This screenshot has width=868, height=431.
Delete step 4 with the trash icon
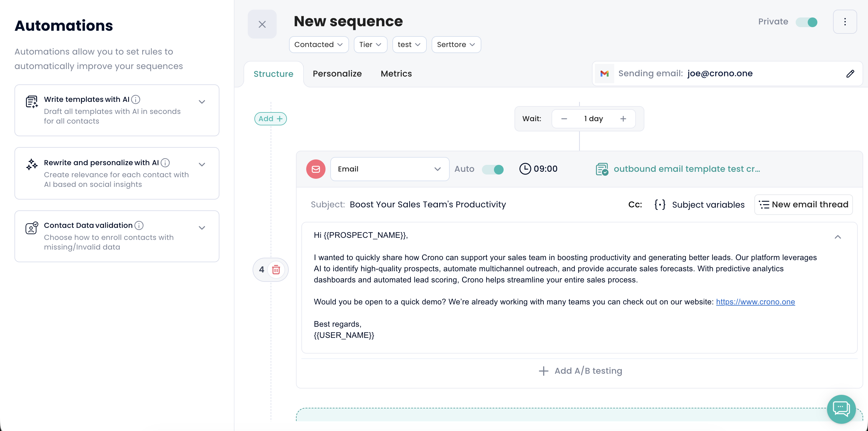(x=276, y=269)
